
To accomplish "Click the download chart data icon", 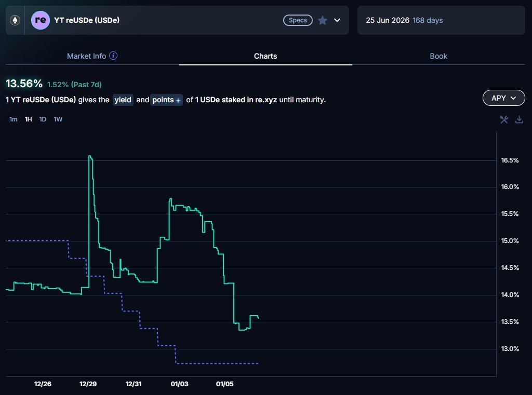I will point(519,119).
